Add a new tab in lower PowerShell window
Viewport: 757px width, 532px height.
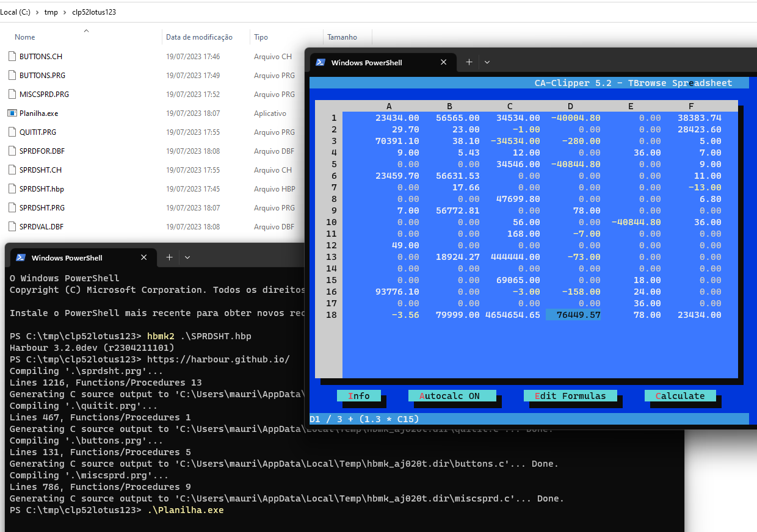click(x=169, y=257)
